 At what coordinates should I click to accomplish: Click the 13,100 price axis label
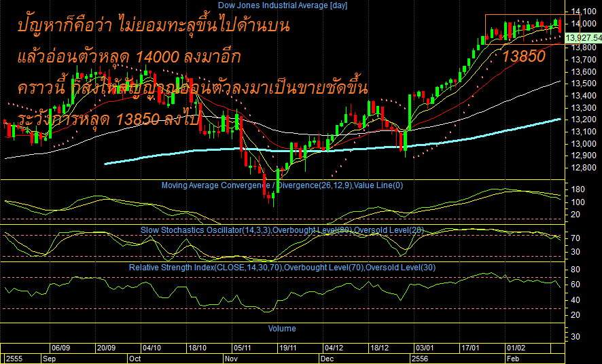(x=584, y=132)
